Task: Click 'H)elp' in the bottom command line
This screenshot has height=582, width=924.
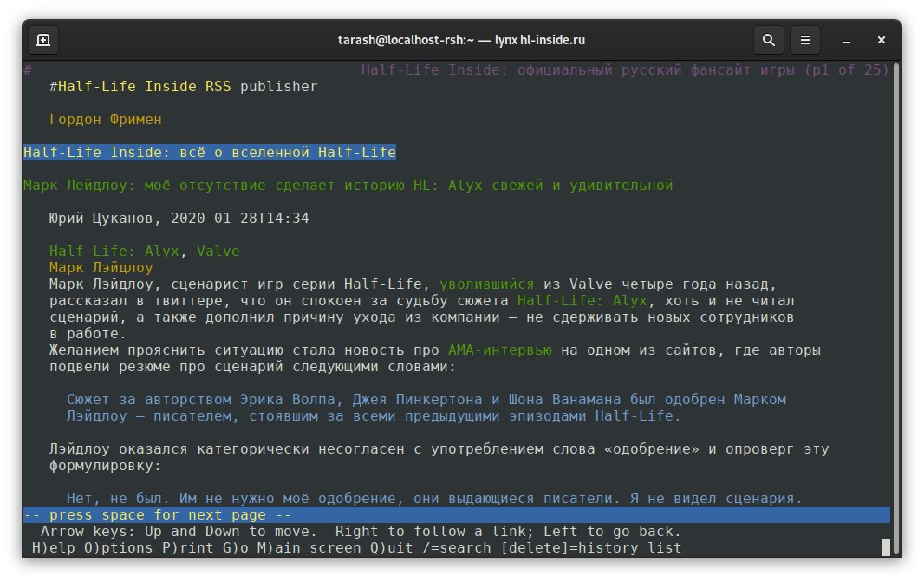Action: (x=54, y=548)
